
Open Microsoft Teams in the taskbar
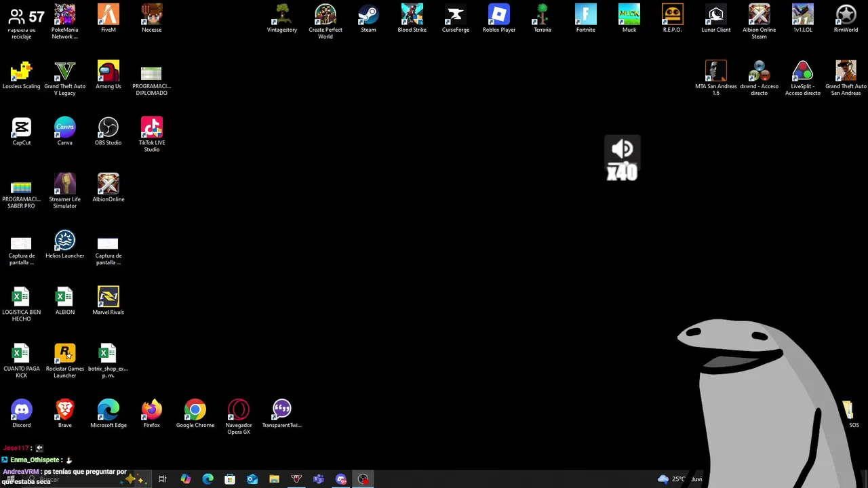tap(319, 479)
